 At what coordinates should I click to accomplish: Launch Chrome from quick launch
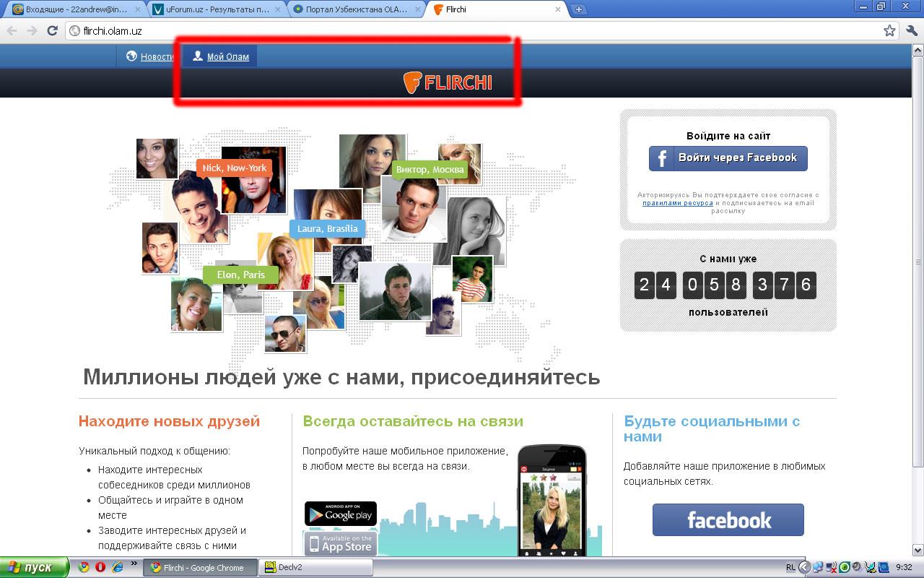(84, 567)
